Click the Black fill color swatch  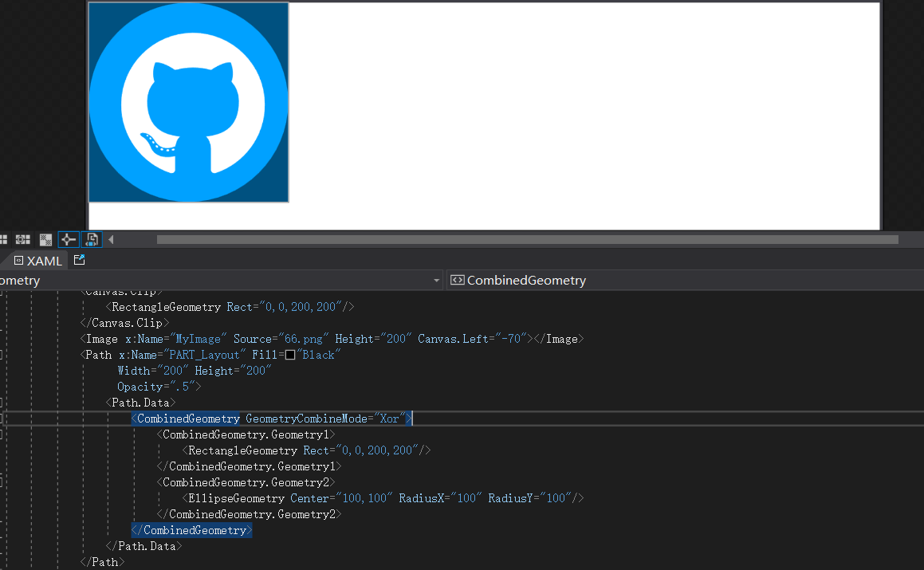click(x=290, y=355)
